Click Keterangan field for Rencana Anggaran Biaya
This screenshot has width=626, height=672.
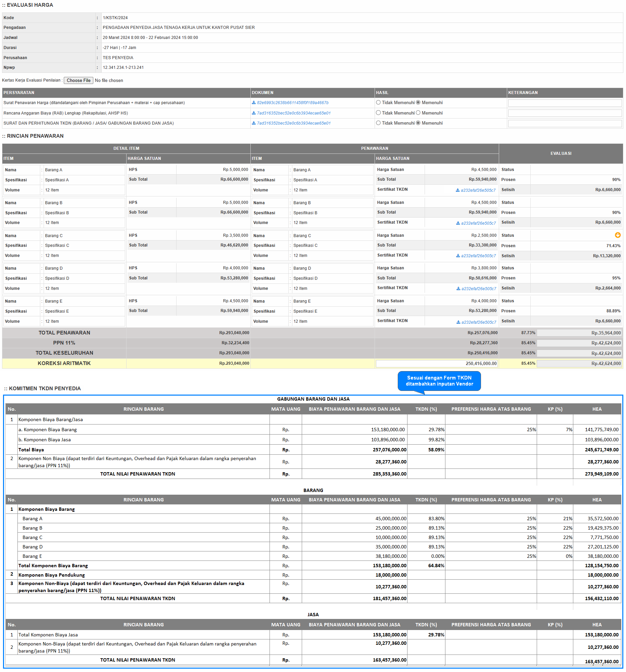click(x=565, y=113)
